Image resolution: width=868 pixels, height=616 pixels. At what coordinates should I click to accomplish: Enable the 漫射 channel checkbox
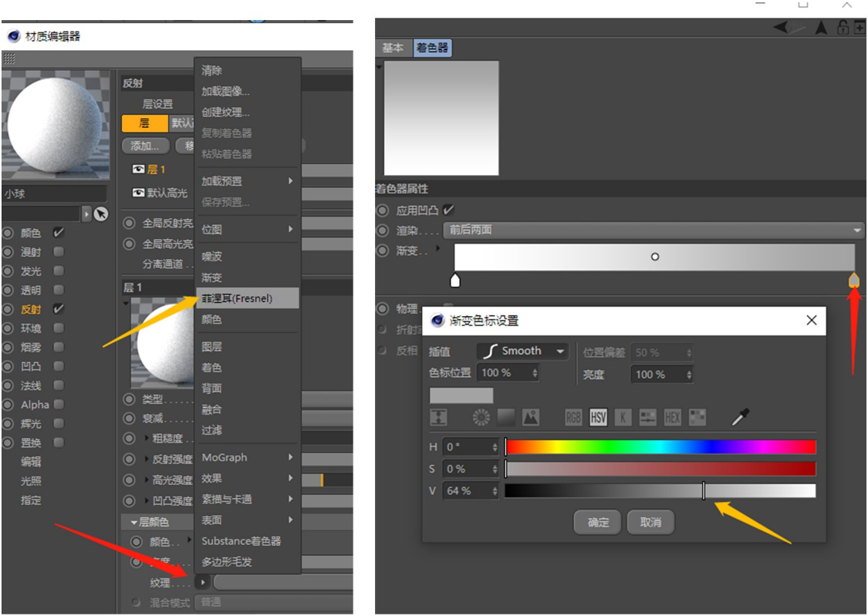click(x=59, y=252)
